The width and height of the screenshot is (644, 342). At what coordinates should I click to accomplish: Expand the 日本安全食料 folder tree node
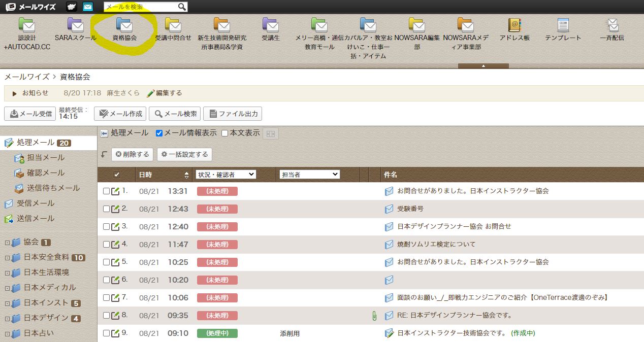pyautogui.click(x=7, y=258)
